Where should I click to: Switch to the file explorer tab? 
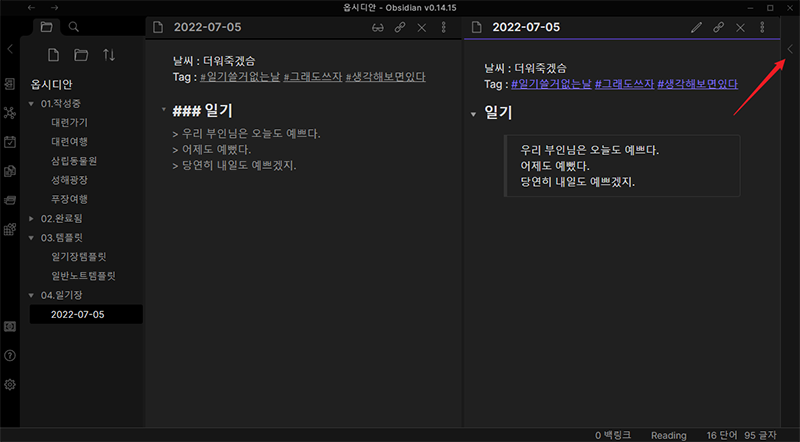tap(46, 27)
